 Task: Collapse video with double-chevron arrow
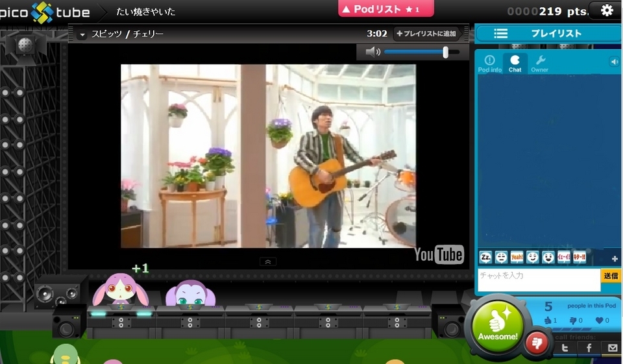268,261
